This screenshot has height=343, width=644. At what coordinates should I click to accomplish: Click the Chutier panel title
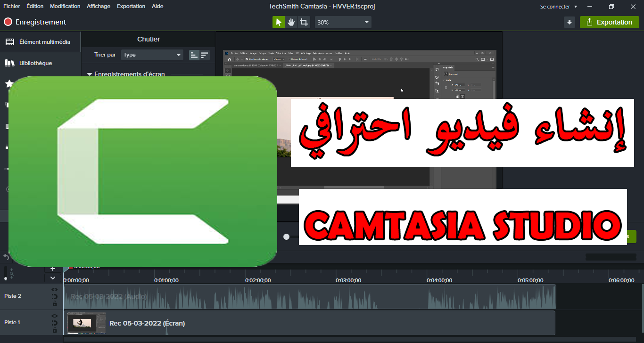click(149, 39)
